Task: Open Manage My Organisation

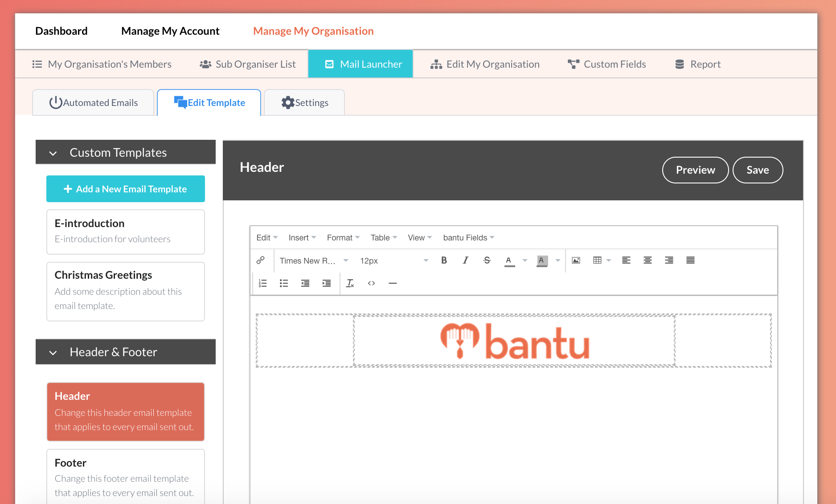Action: [x=313, y=31]
